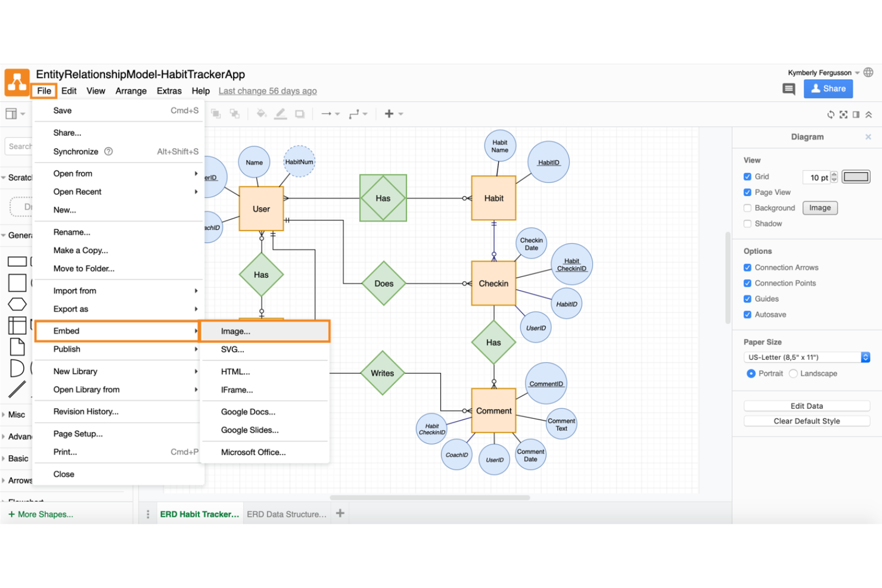Collapse the General shape library

coord(17,235)
